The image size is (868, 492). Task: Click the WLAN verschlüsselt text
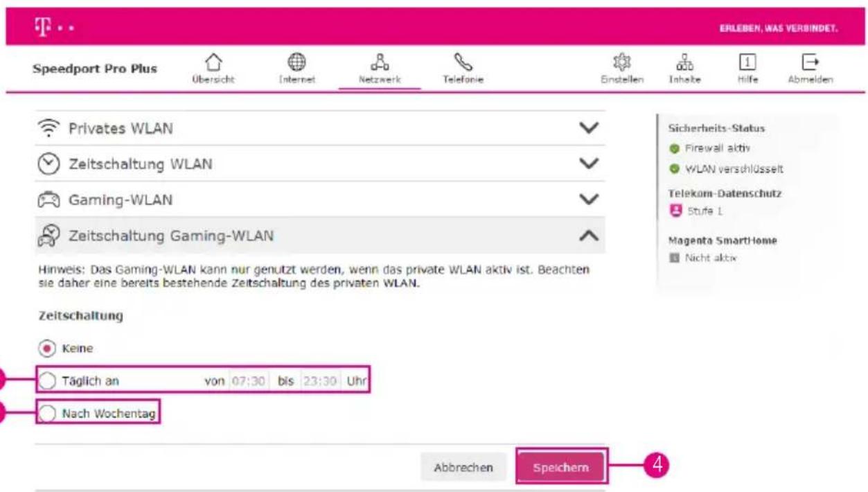tap(734, 169)
